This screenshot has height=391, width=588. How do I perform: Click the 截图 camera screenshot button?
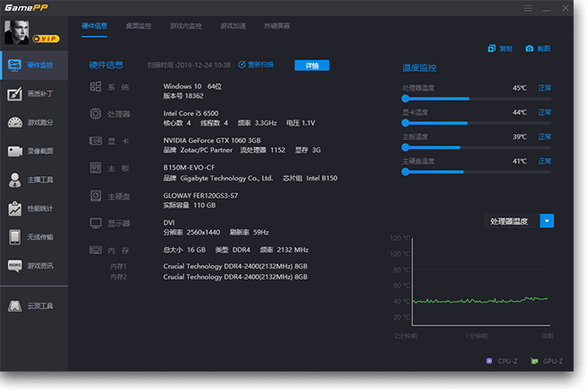[538, 49]
